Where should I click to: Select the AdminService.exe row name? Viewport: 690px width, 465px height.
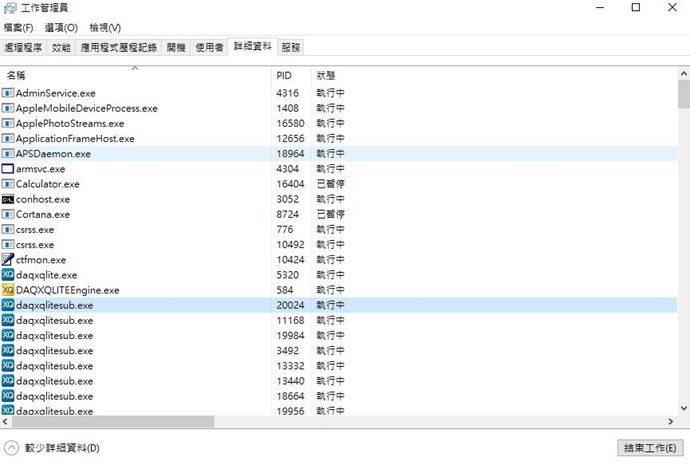click(x=55, y=93)
